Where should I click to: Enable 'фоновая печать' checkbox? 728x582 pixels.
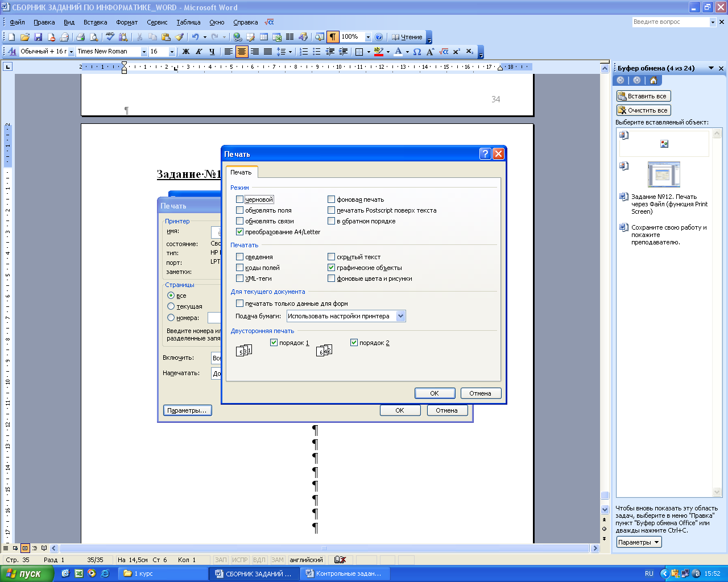coord(331,199)
